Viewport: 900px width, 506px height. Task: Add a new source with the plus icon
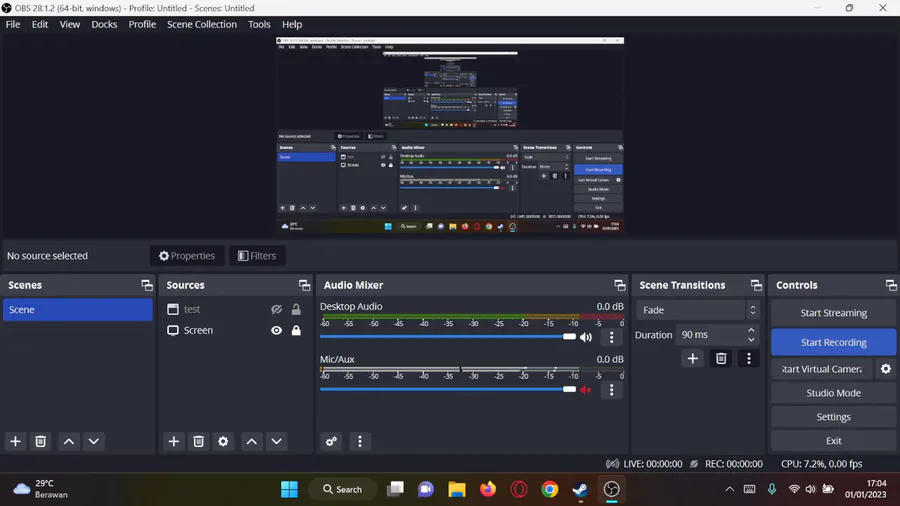[173, 441]
